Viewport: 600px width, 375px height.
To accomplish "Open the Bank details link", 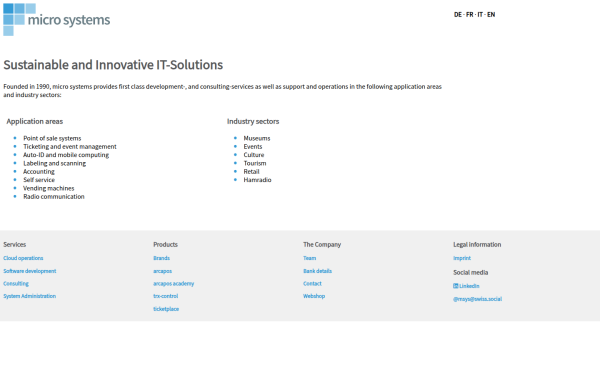I will pyautogui.click(x=318, y=271).
